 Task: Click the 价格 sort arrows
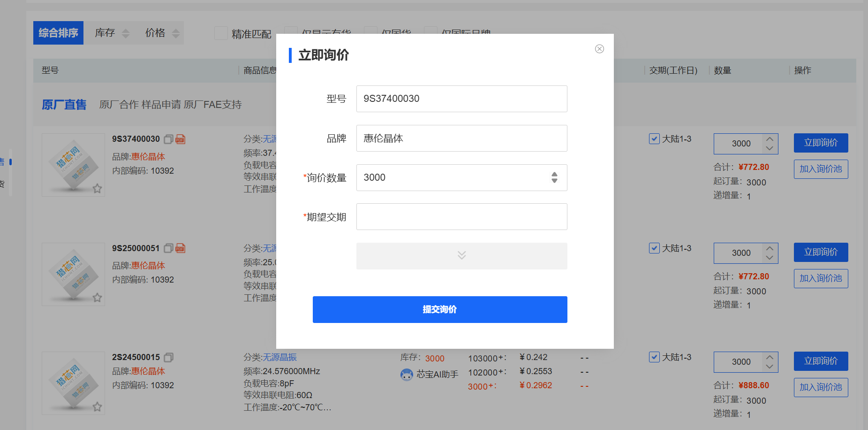point(176,33)
